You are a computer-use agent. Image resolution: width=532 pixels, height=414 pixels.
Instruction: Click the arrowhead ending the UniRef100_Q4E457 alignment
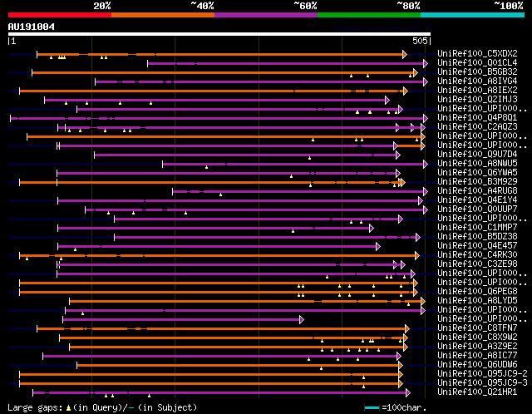tap(378, 247)
